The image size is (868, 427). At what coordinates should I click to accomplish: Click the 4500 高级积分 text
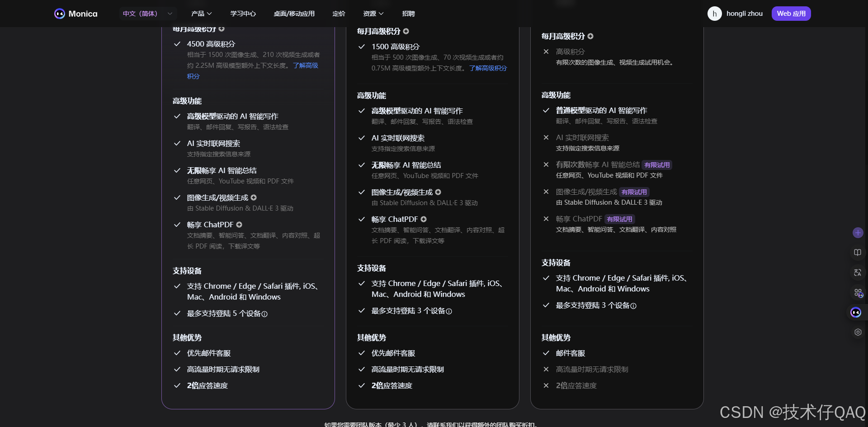point(211,44)
